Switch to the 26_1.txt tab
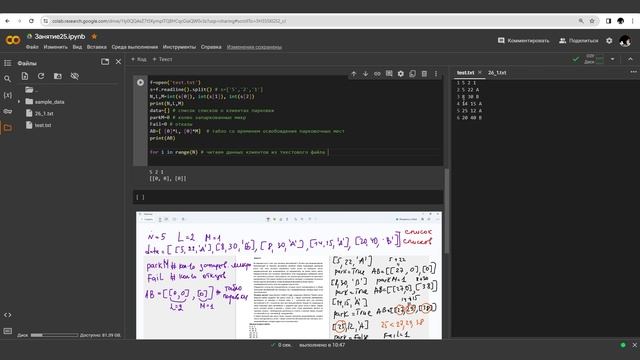 tap(497, 73)
